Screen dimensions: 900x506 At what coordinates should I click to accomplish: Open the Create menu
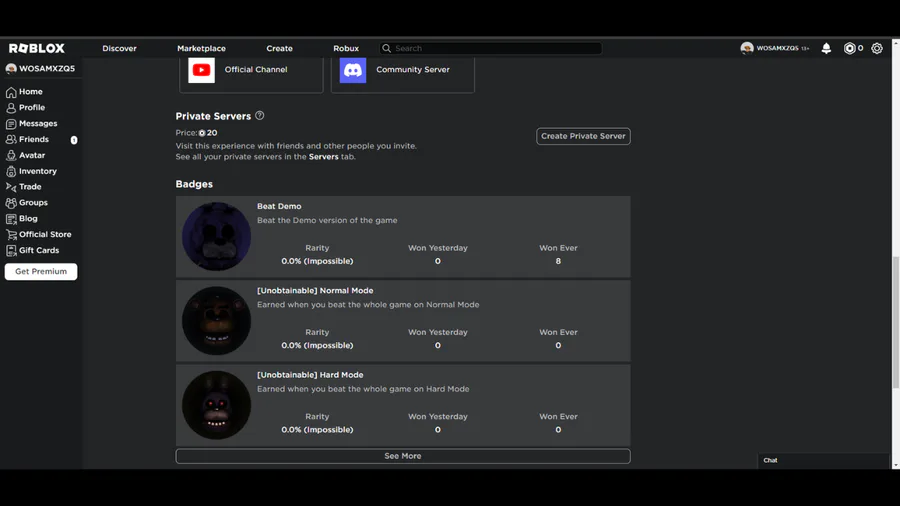pyautogui.click(x=280, y=48)
